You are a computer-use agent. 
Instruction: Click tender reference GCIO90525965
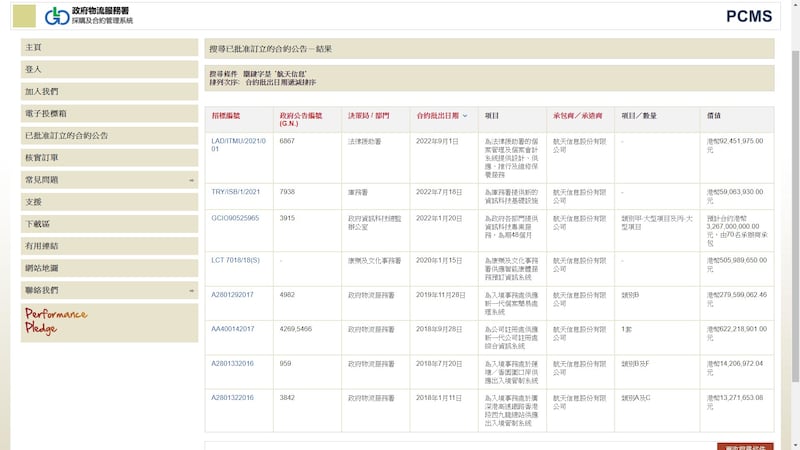click(235, 218)
